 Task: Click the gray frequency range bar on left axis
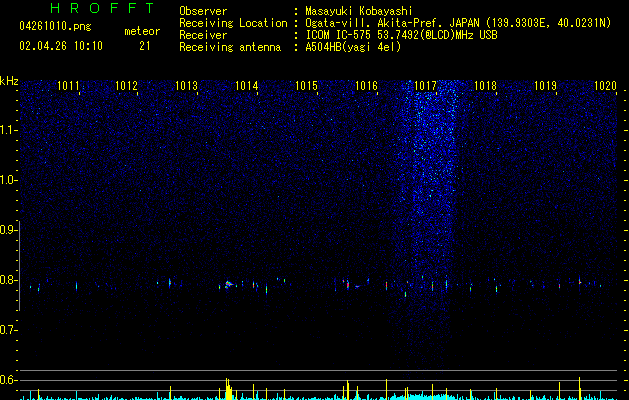(x=19, y=265)
